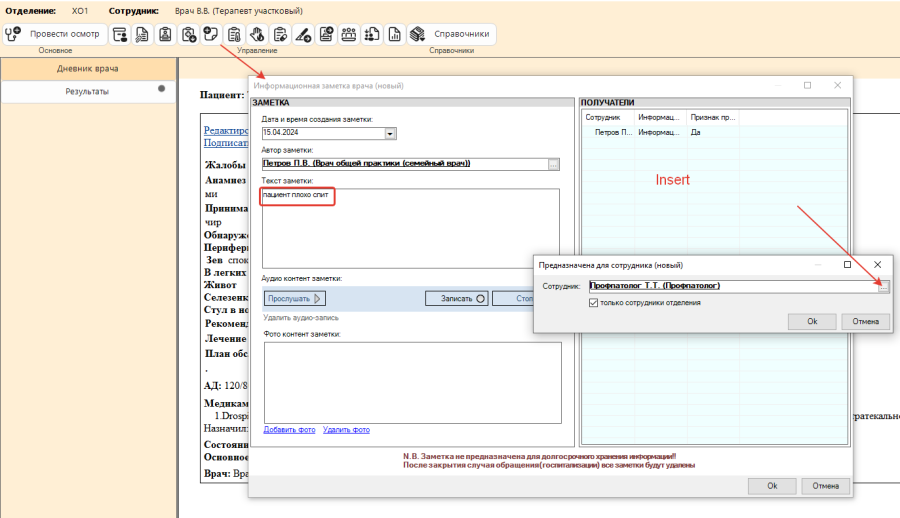Click the scalpel with plus icon
900x518 pixels.
click(x=302, y=34)
